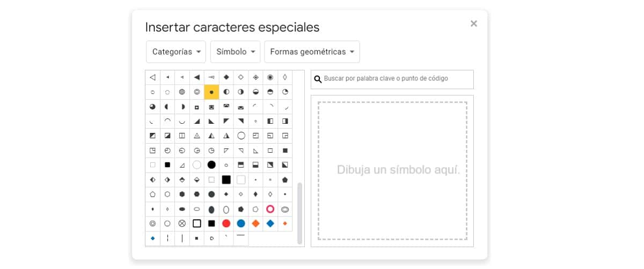Viewport: 644px width, 269px height.
Task: Open the Categorías dropdown
Action: 175,52
